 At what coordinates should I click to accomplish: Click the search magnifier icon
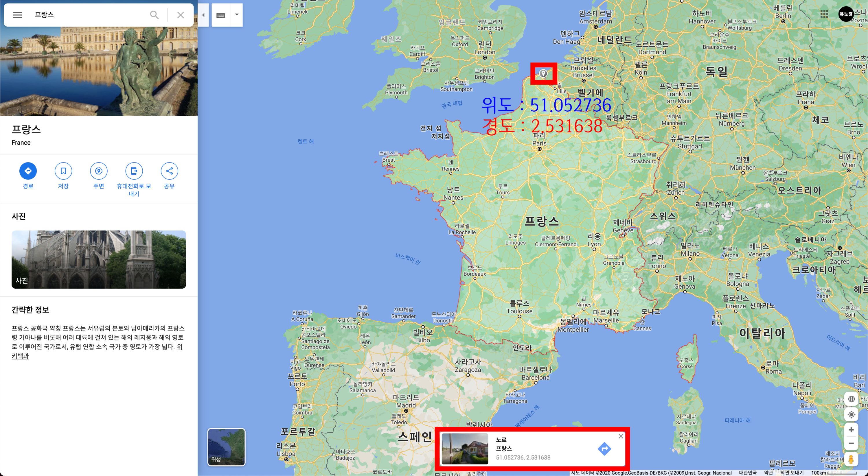point(154,15)
